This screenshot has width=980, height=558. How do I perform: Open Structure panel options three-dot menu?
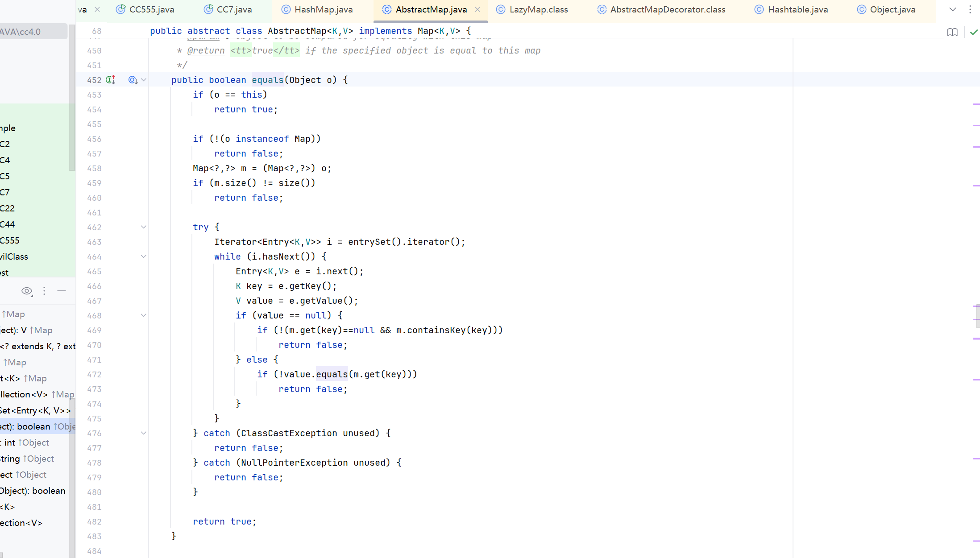[x=44, y=291]
